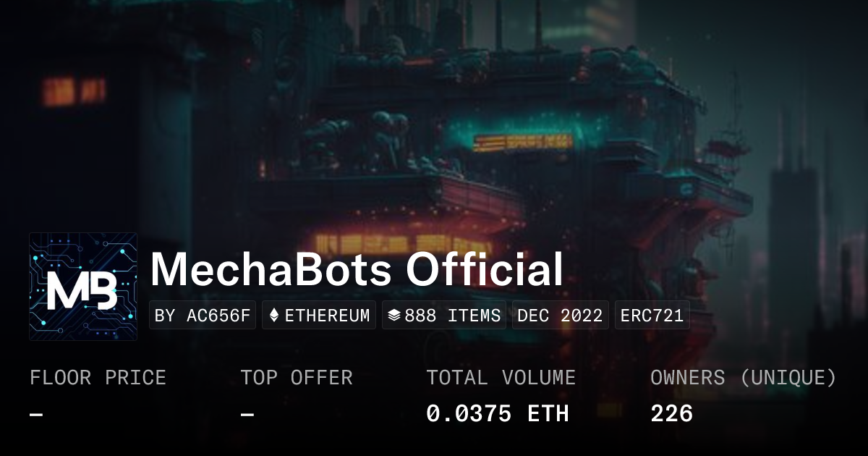Viewport: 868px width, 456px height.
Task: Click the DEC 2022 creation date badge
Action: coord(560,316)
